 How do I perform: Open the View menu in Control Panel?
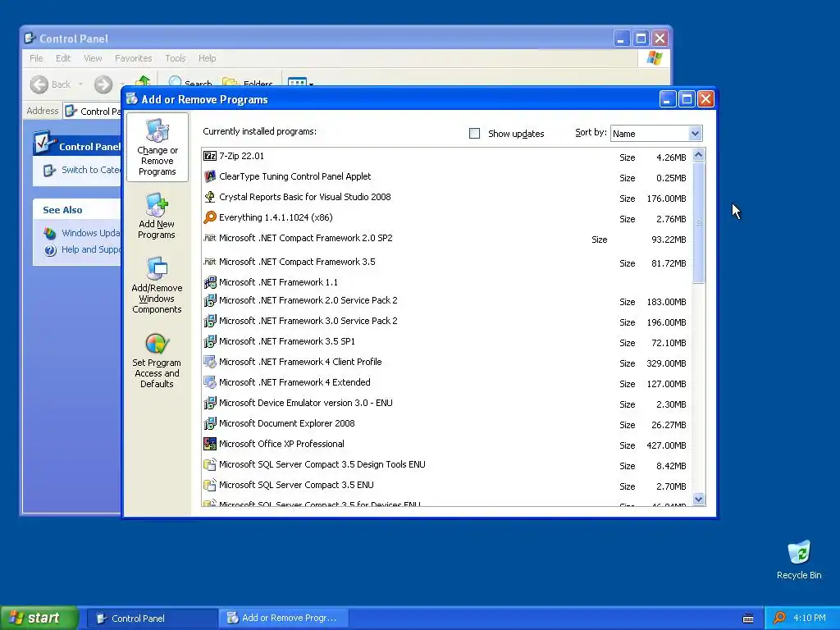pyautogui.click(x=93, y=58)
